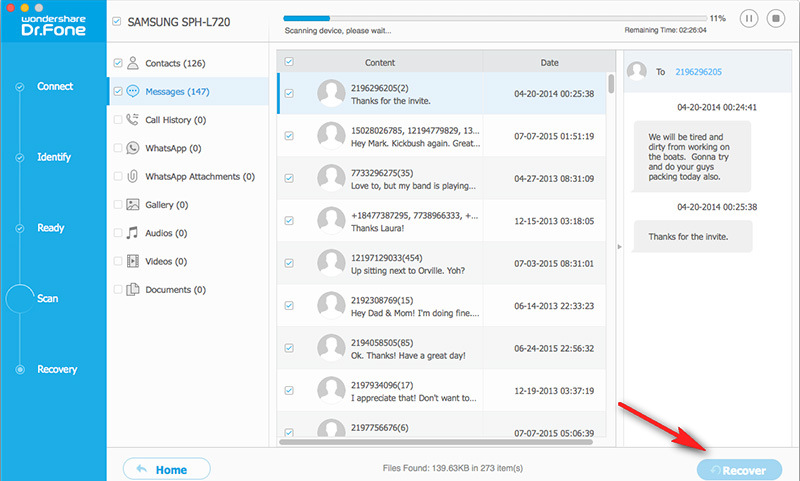Click the Messages speech bubble icon
The width and height of the screenshot is (800, 481).
coord(133,91)
